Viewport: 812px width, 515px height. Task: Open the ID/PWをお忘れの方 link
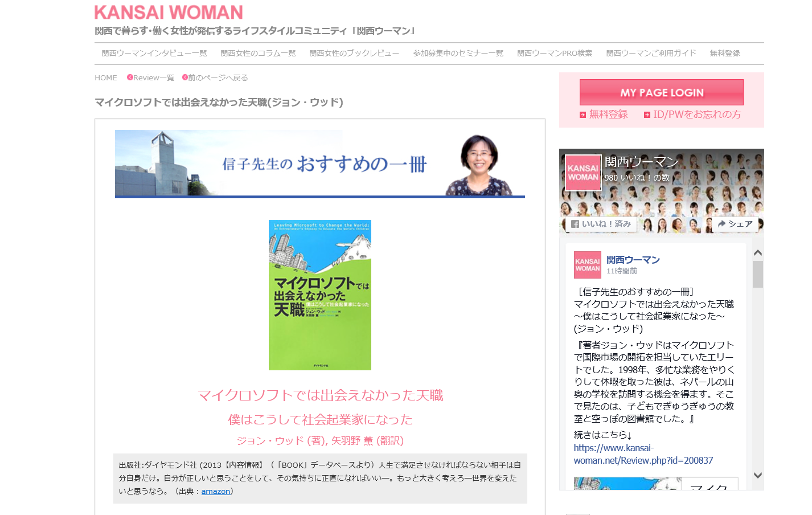click(697, 114)
